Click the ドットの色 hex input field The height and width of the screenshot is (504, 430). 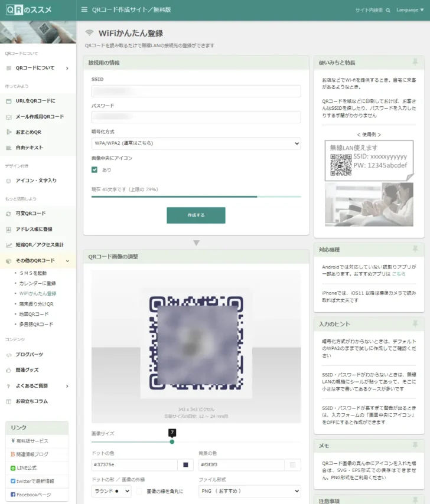tap(135, 465)
